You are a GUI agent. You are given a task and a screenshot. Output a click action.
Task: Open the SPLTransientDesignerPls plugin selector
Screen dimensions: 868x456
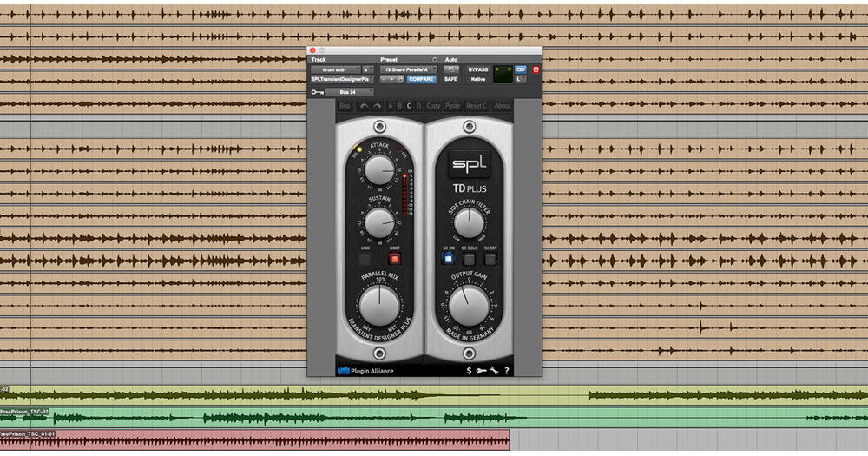(x=342, y=79)
